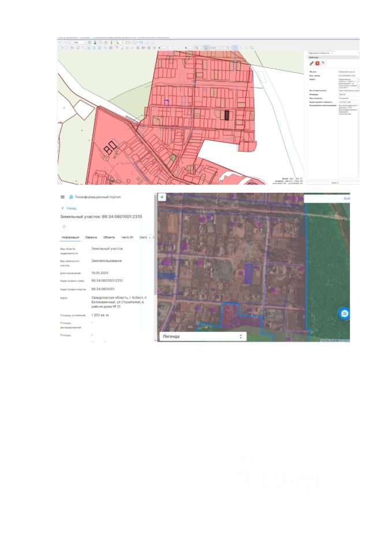Select the value Землепользование
This screenshot has height=554, width=392.
[106, 261]
